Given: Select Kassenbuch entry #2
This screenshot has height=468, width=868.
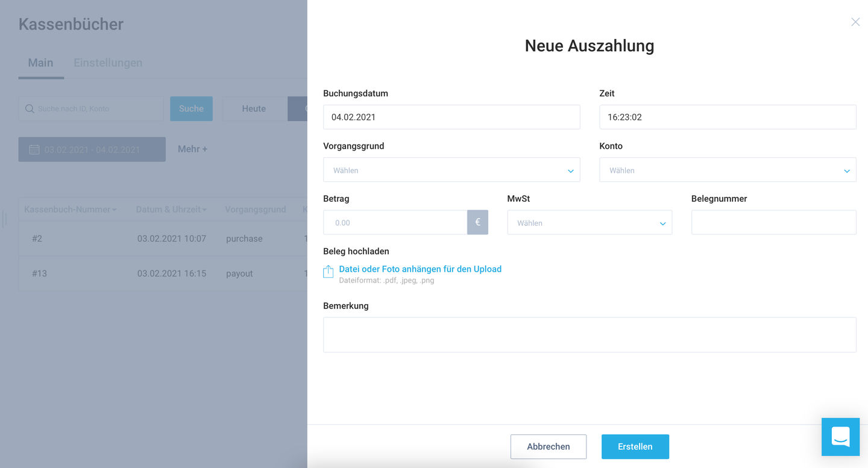Looking at the screenshot, I should tap(37, 239).
